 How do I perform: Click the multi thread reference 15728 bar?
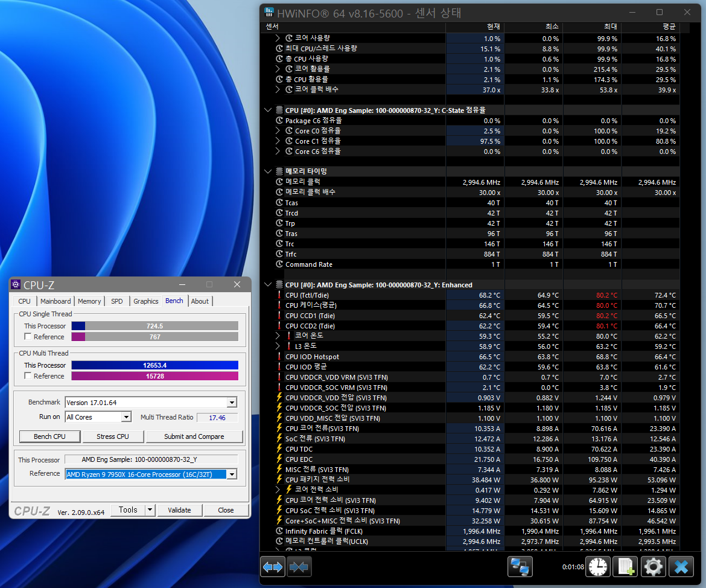155,375
